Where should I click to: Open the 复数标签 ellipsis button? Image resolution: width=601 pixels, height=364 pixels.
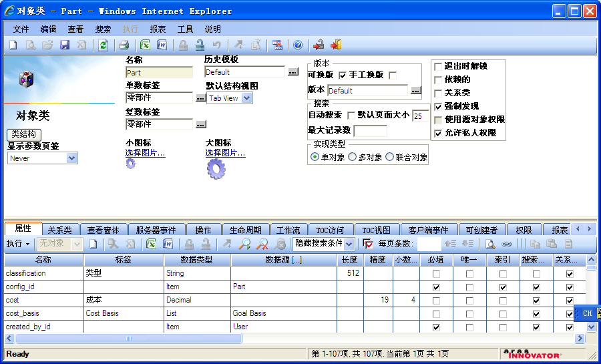(x=201, y=124)
